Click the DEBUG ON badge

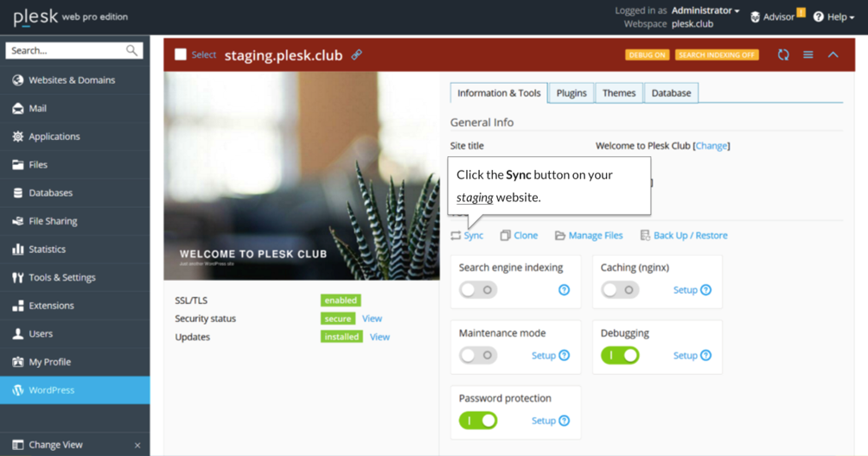tap(648, 54)
